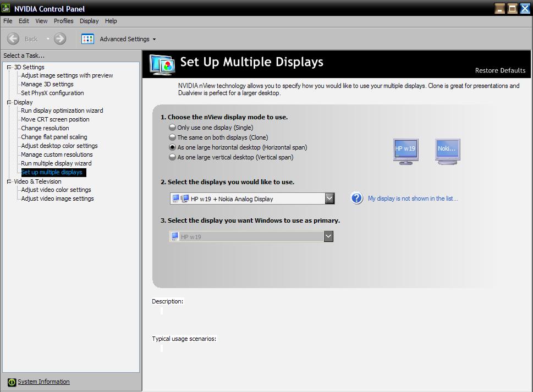Collapse the Display tree node

click(9, 102)
